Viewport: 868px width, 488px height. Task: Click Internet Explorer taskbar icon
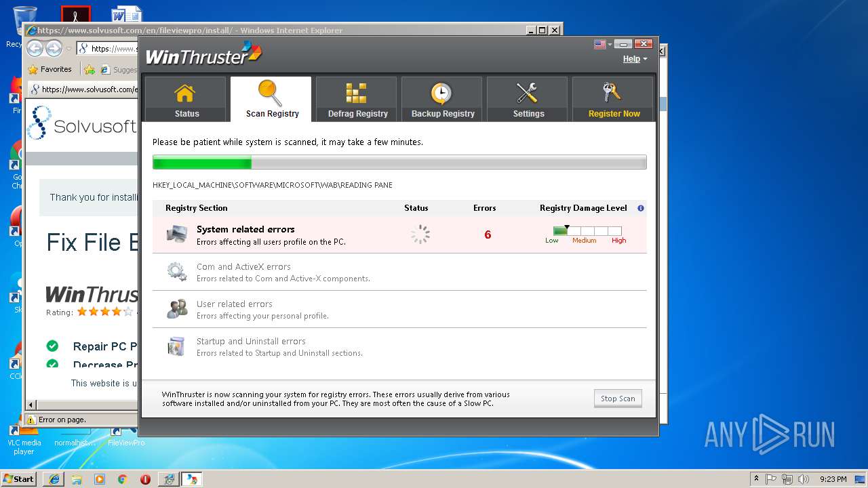[x=54, y=479]
